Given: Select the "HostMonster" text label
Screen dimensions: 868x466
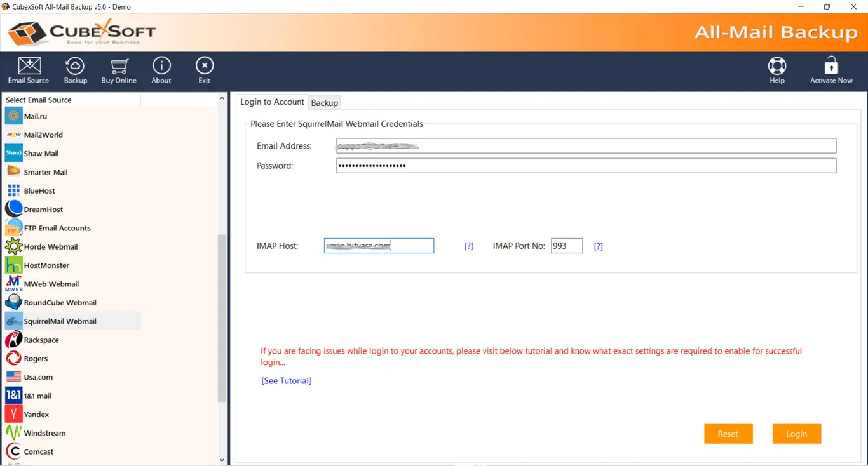Looking at the screenshot, I should pyautogui.click(x=46, y=265).
